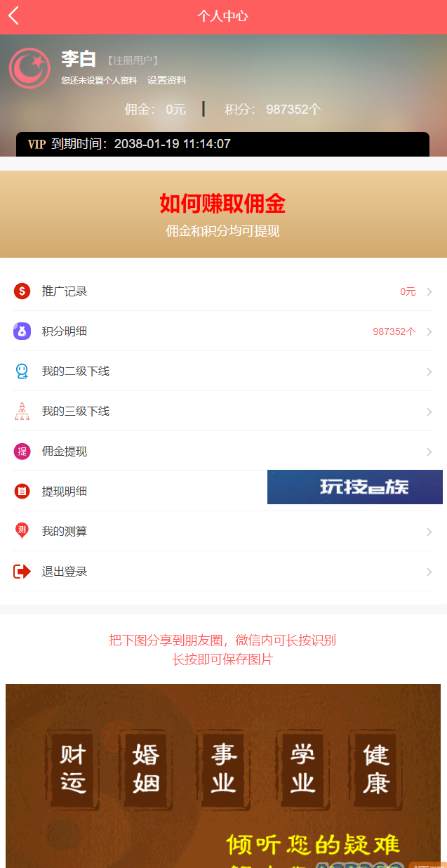
Task: Select the 我的测算 menu entry
Action: pyautogui.click(x=223, y=531)
